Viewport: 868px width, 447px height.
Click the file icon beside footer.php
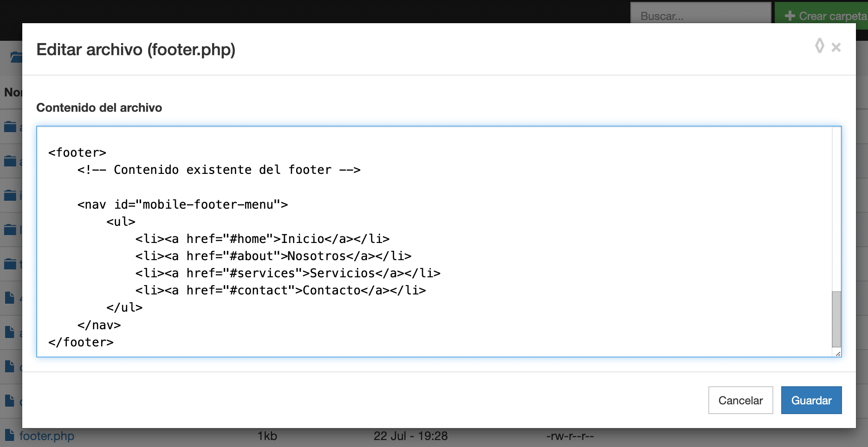pos(9,435)
